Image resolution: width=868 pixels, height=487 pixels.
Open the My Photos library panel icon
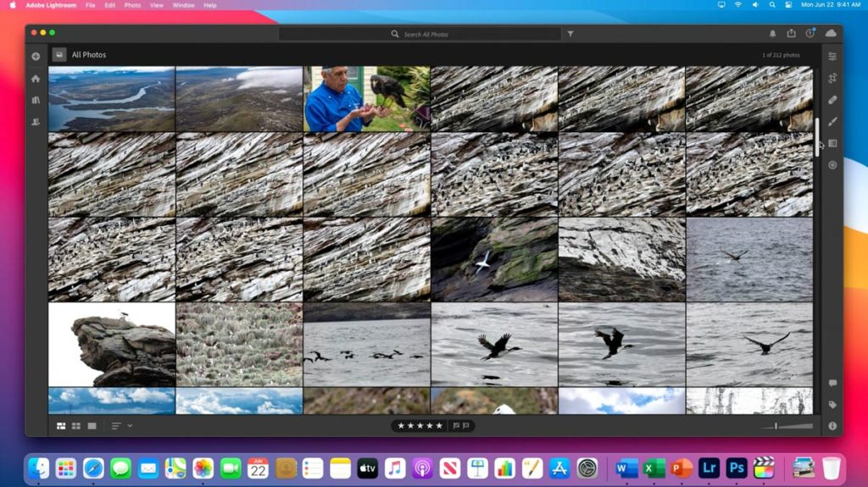[x=36, y=100]
